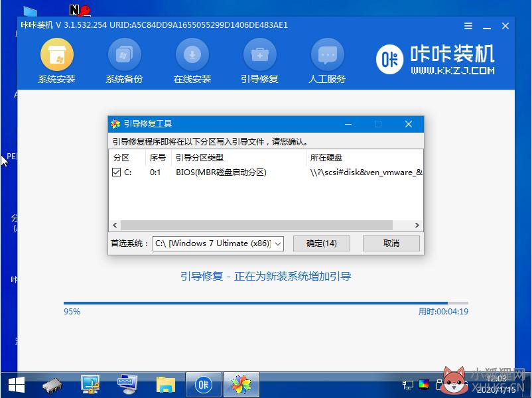Viewport: 532px width, 398px height.
Task: Switch to 引导修复工具 pinwheel taskbar button
Action: [241, 385]
